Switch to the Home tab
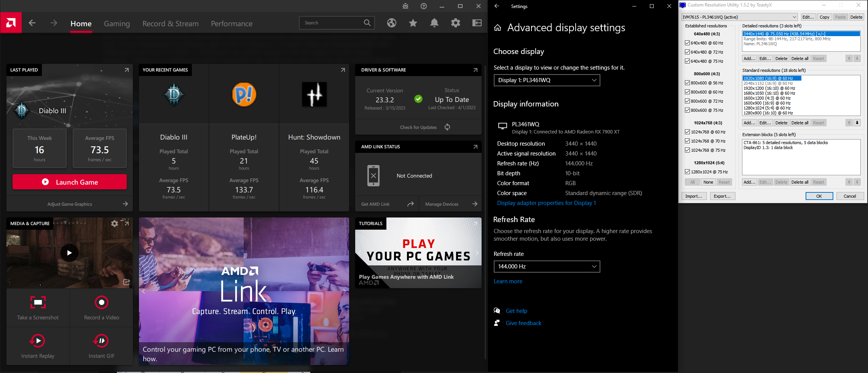The image size is (868, 373). (81, 24)
